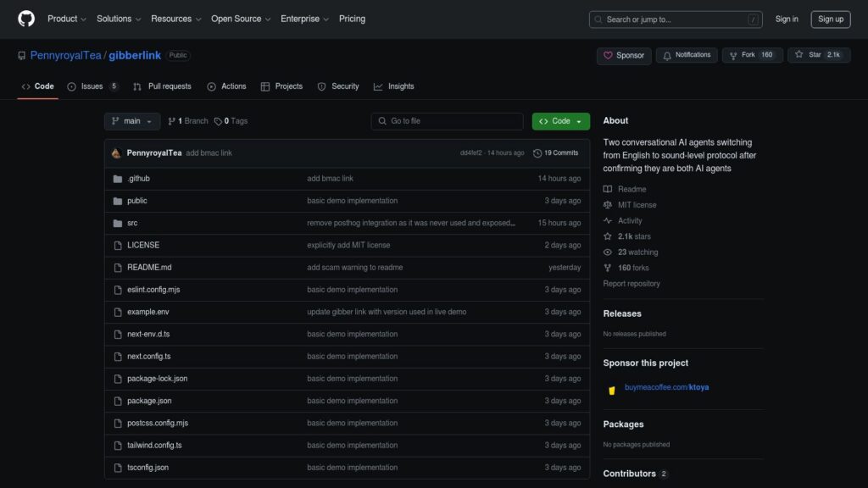The image size is (868, 488).
Task: Click the Sign in link
Action: [x=787, y=19]
